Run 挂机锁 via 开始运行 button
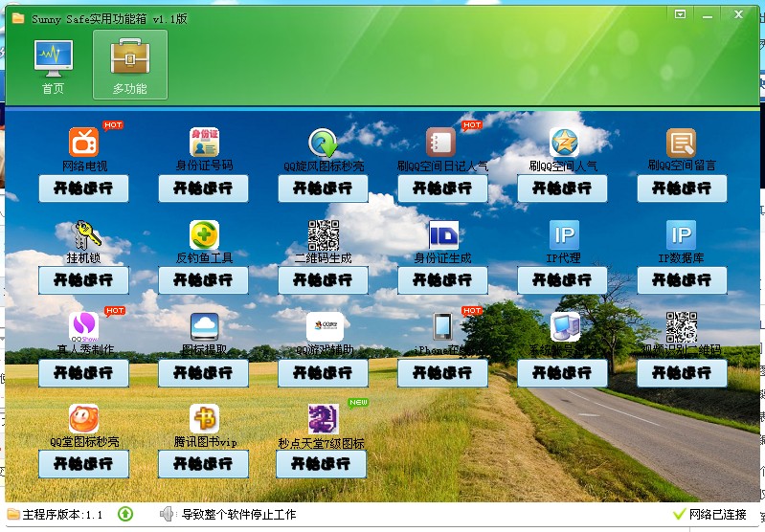The width and height of the screenshot is (765, 532). click(x=83, y=280)
